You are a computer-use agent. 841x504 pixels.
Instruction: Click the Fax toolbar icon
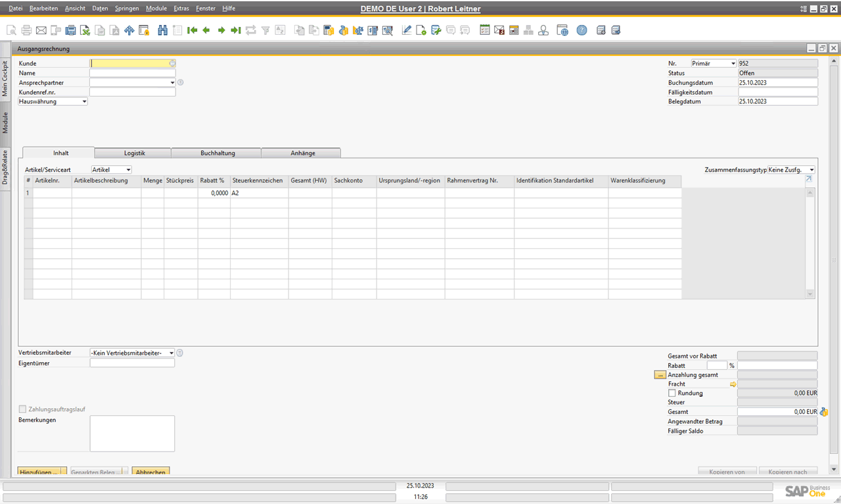[x=70, y=30]
